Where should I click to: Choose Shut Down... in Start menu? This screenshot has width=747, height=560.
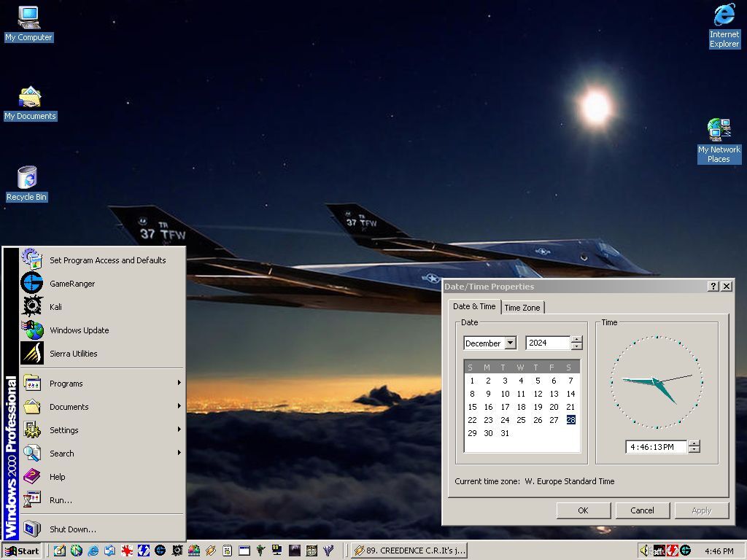click(x=72, y=529)
